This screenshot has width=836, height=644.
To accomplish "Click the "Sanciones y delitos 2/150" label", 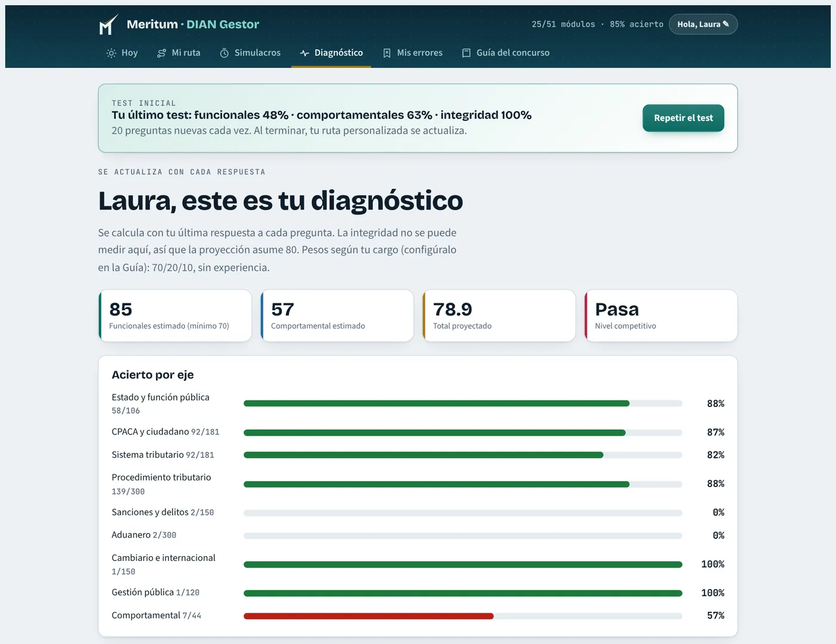I will [163, 513].
